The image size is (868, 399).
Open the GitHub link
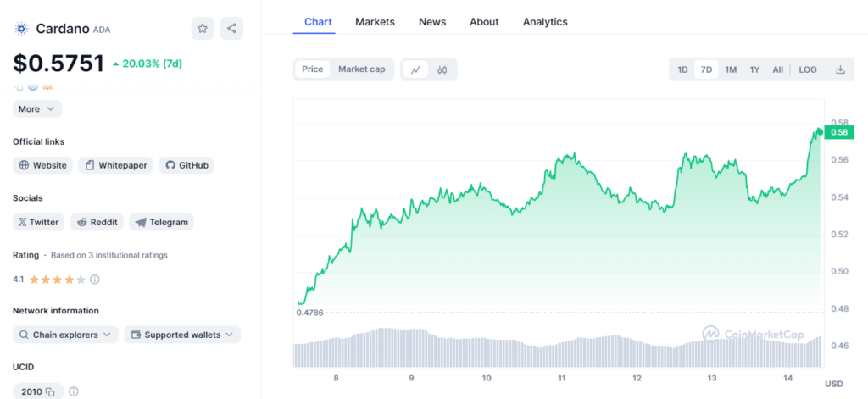186,165
